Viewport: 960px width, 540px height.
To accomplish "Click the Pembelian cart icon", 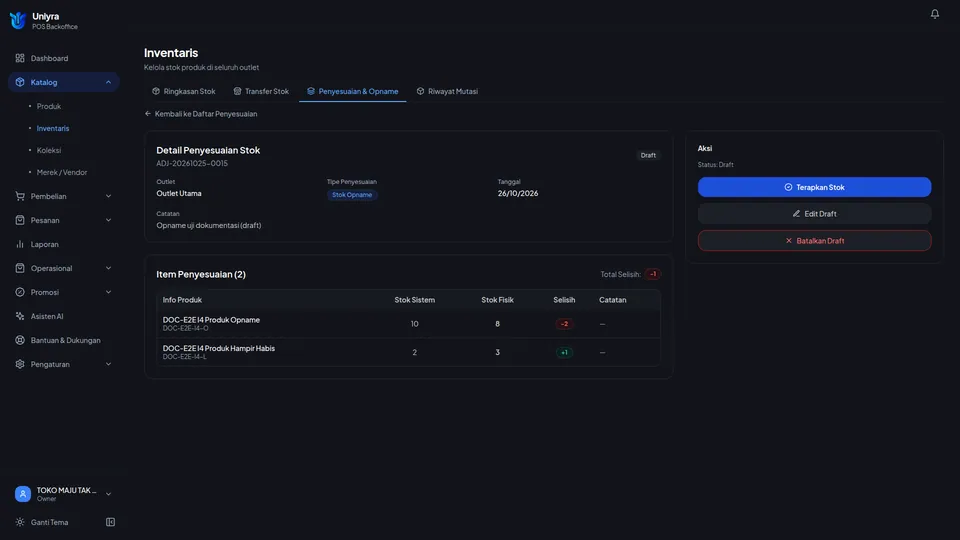I will pyautogui.click(x=20, y=196).
